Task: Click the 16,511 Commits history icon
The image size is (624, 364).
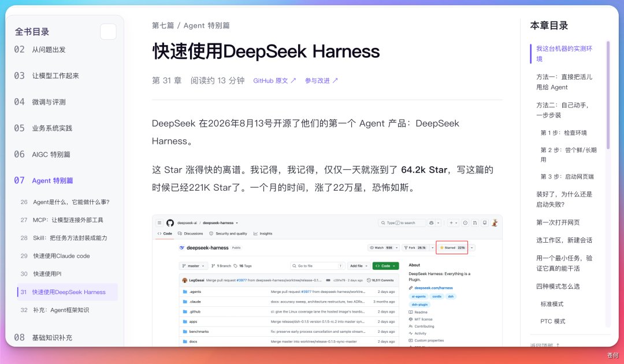Action: point(369,280)
